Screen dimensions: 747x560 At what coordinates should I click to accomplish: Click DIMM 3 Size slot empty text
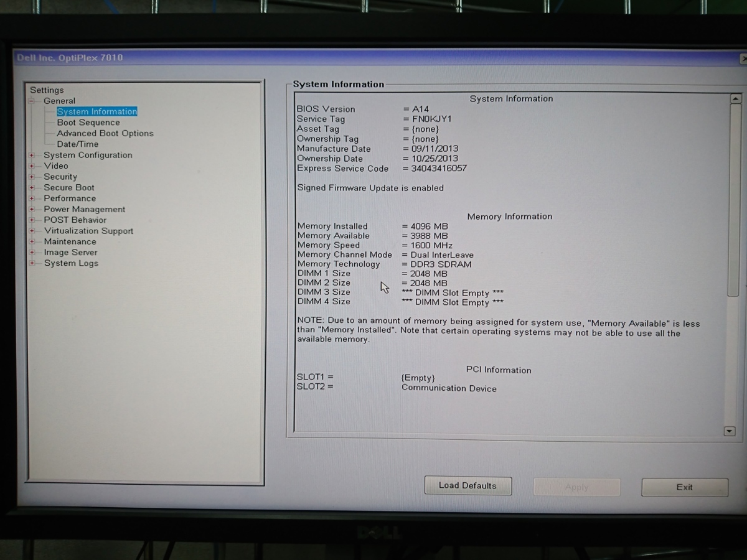pyautogui.click(x=453, y=292)
